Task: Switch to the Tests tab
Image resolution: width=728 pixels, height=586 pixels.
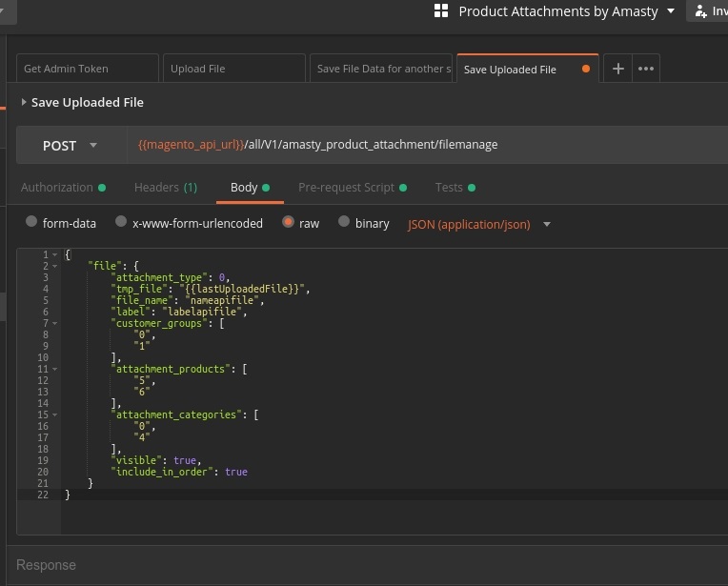Action: click(449, 188)
